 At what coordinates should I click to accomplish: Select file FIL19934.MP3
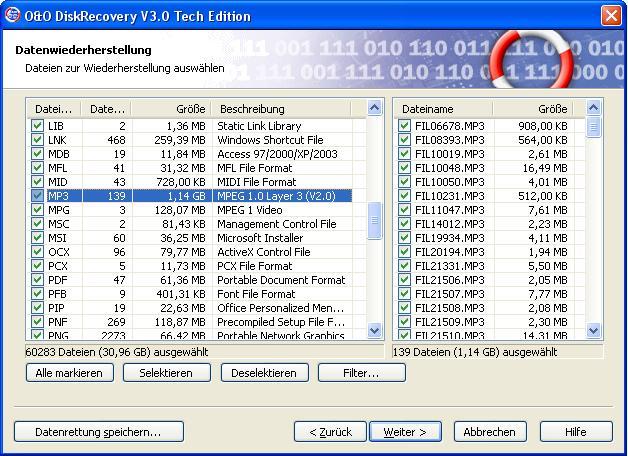click(x=450, y=238)
